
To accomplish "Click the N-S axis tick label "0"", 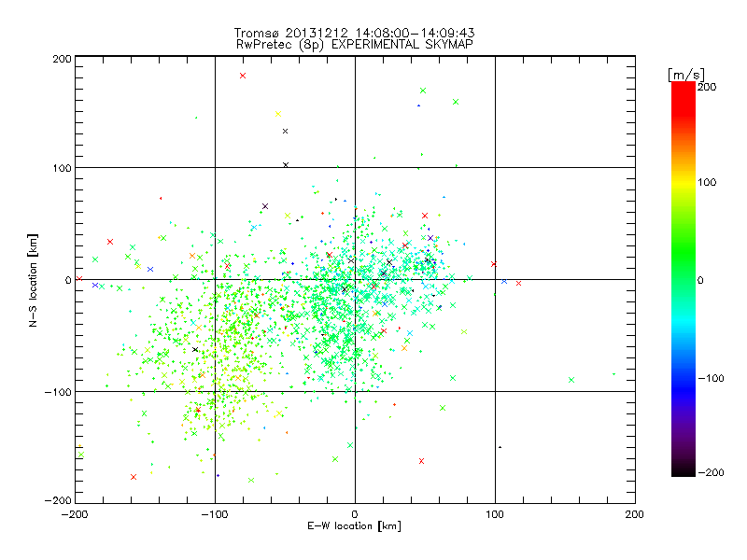I will click(68, 280).
